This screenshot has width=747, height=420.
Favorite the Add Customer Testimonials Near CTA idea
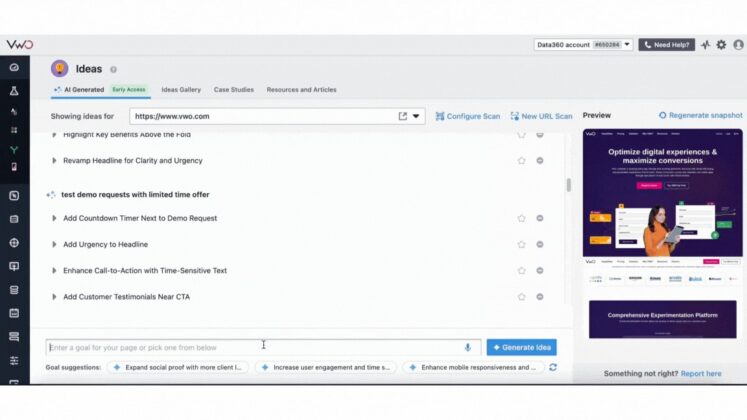coord(521,297)
